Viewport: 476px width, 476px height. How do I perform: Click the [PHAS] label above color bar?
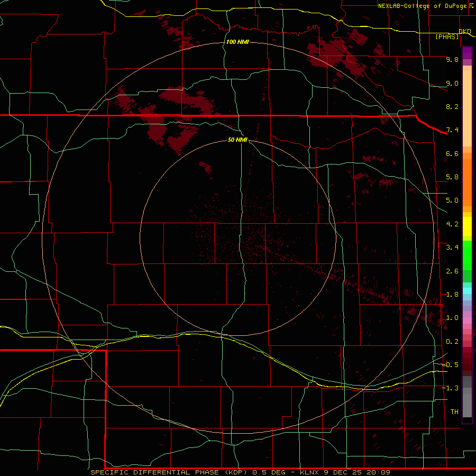tap(447, 36)
